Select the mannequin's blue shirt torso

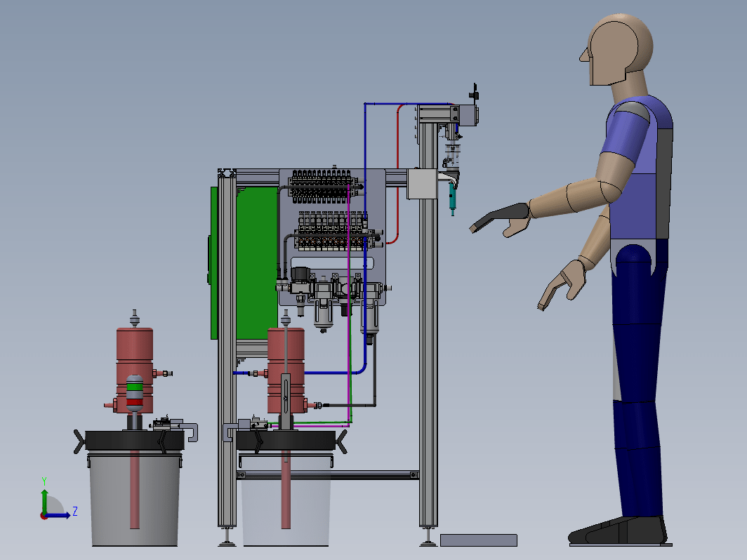640,168
